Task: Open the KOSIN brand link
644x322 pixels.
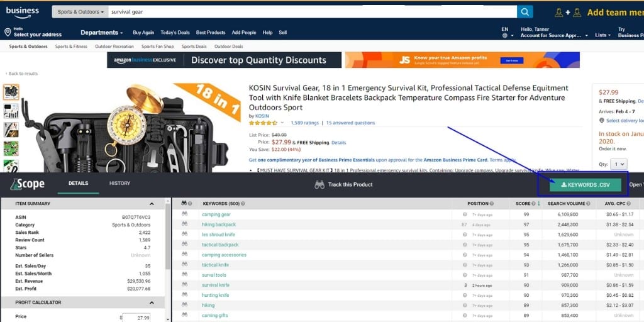Action: [262, 116]
